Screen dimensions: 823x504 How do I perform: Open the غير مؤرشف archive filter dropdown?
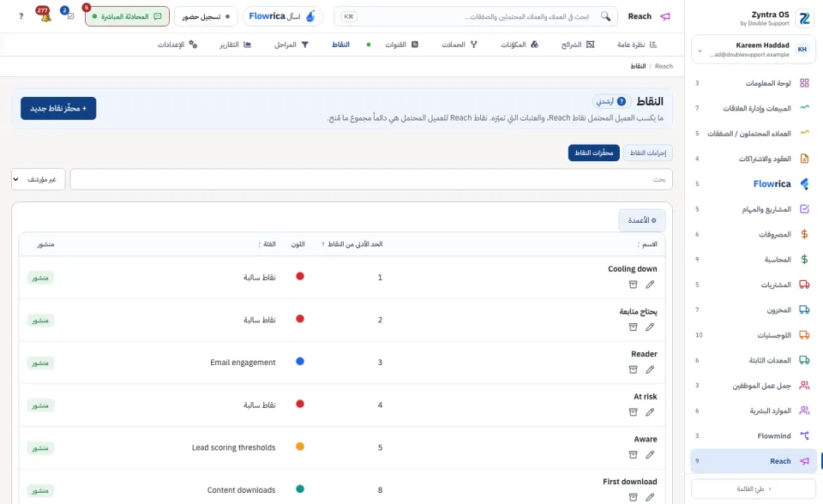(39, 179)
